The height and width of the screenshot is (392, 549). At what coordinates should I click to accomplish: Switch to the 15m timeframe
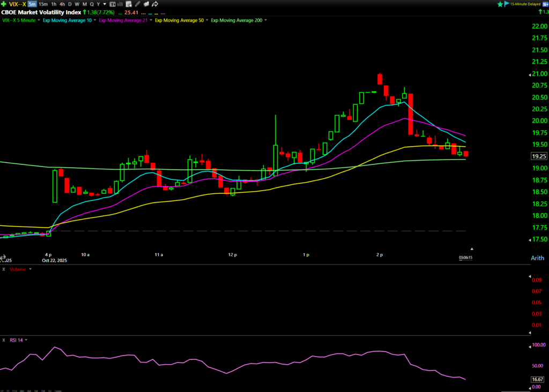(x=43, y=4)
